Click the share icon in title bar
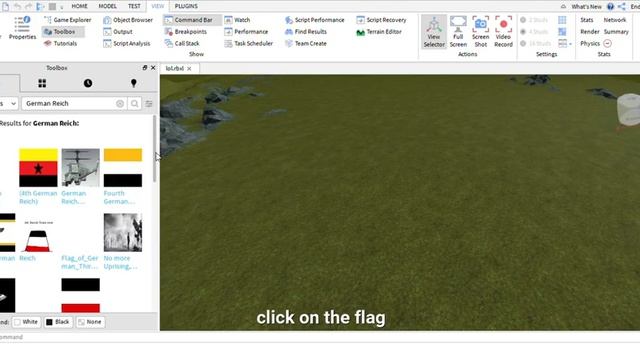 coord(622,7)
